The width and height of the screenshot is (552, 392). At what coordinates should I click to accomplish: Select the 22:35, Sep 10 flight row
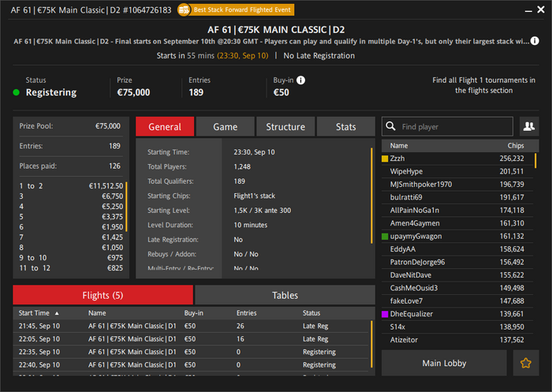point(191,353)
